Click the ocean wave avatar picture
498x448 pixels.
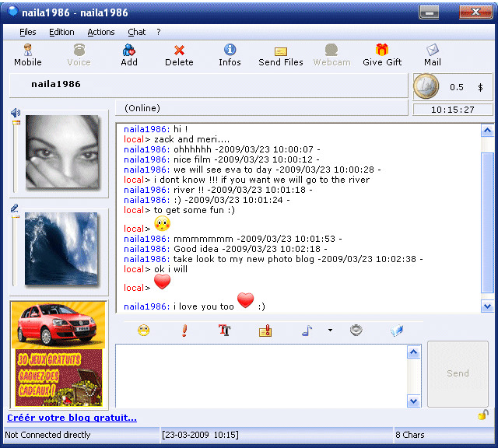pos(61,249)
